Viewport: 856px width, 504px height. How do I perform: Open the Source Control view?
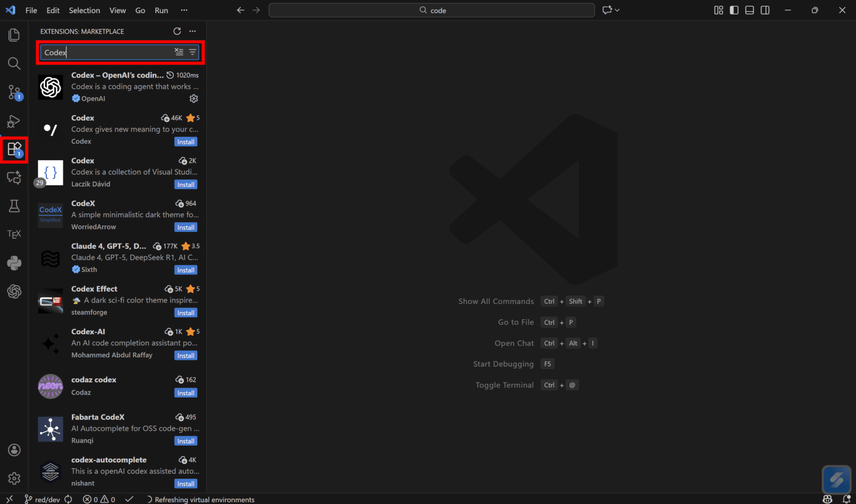click(x=14, y=92)
